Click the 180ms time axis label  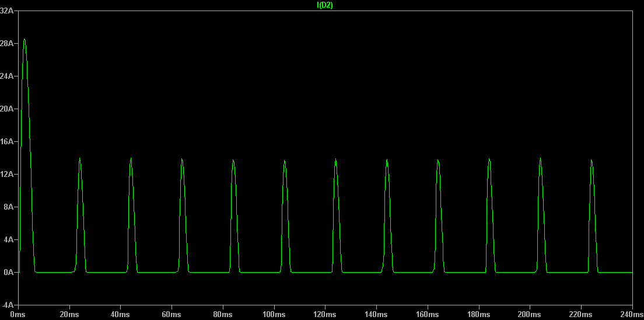[479, 315]
